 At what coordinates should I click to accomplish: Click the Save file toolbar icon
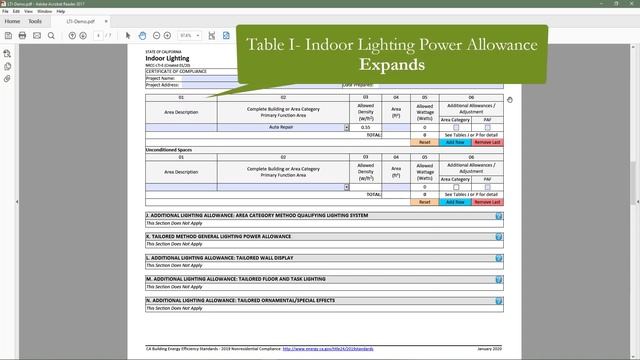(8, 36)
